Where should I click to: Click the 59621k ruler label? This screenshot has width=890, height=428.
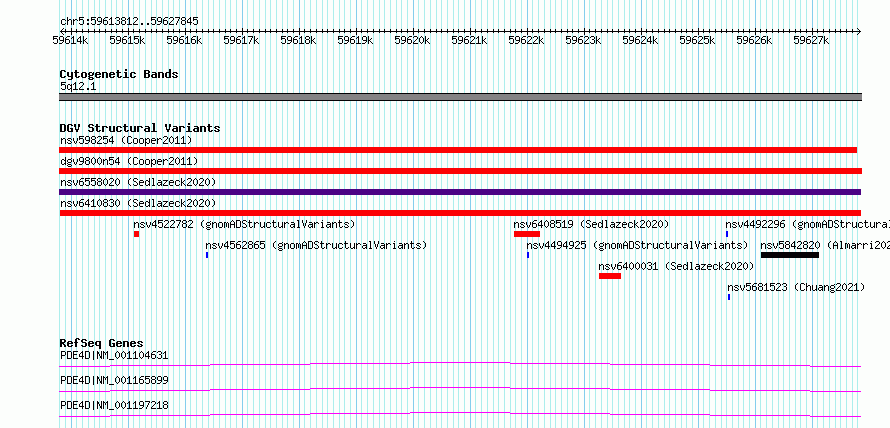coord(469,40)
